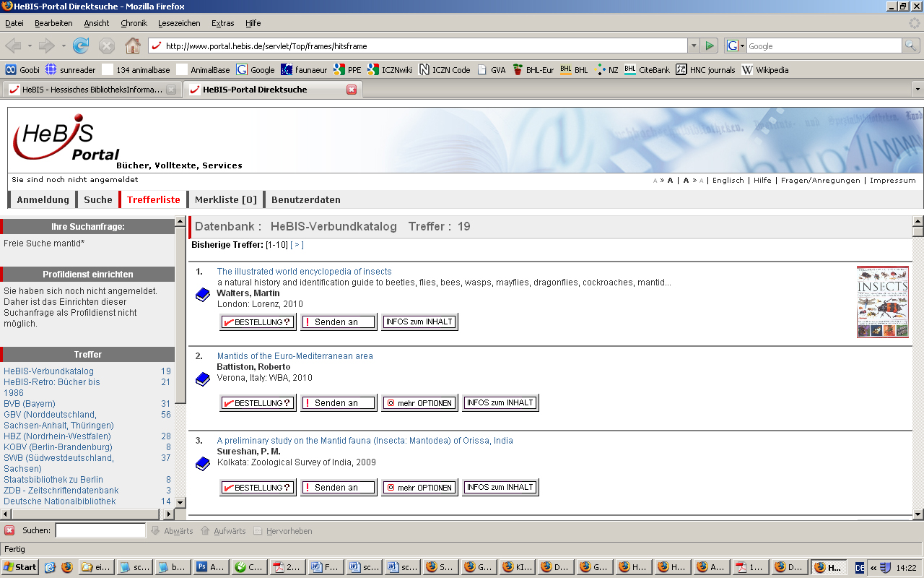924x578 pixels.
Task: Open the URL bar history dropdown
Action: [x=694, y=46]
